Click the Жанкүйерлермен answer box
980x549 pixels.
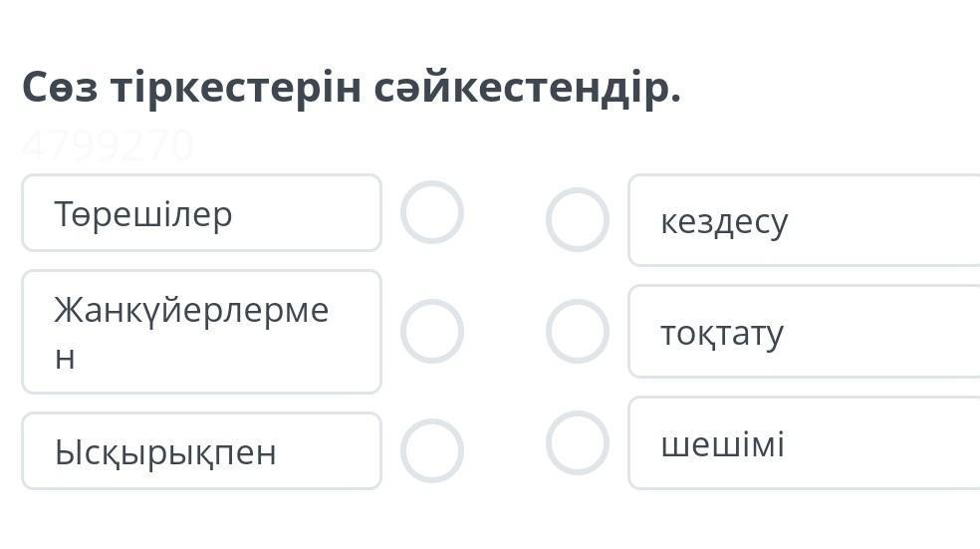coord(201,332)
